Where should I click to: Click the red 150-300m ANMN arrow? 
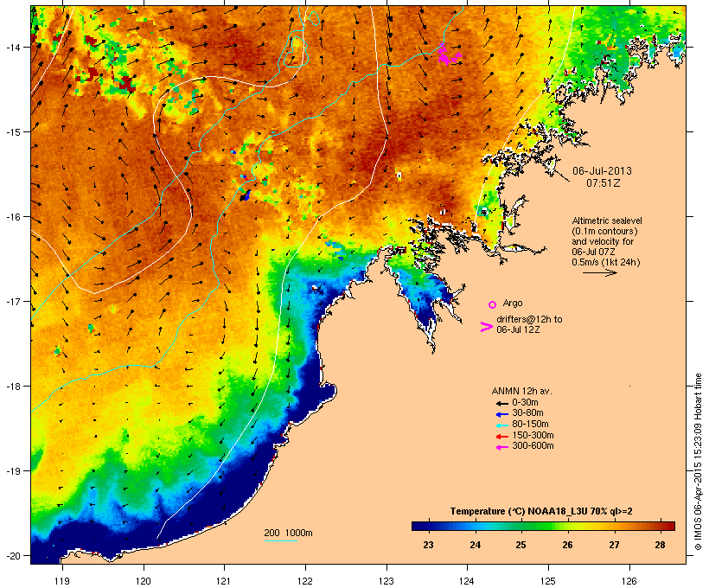point(502,436)
